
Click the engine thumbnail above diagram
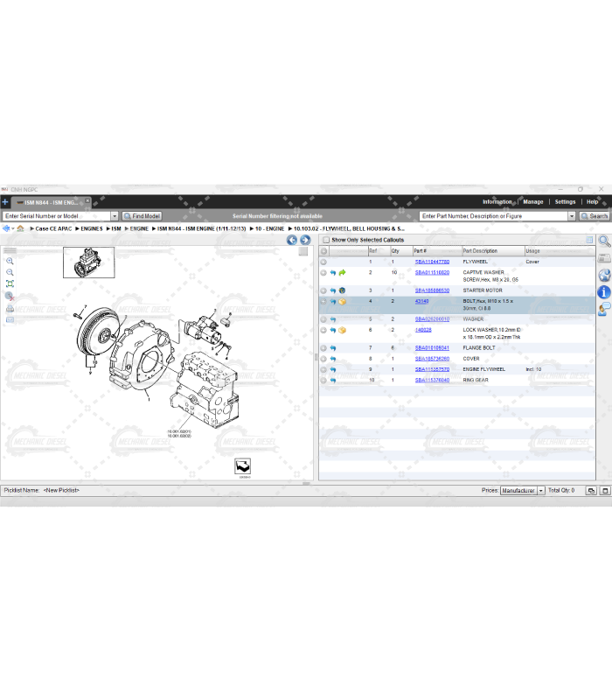[88, 262]
